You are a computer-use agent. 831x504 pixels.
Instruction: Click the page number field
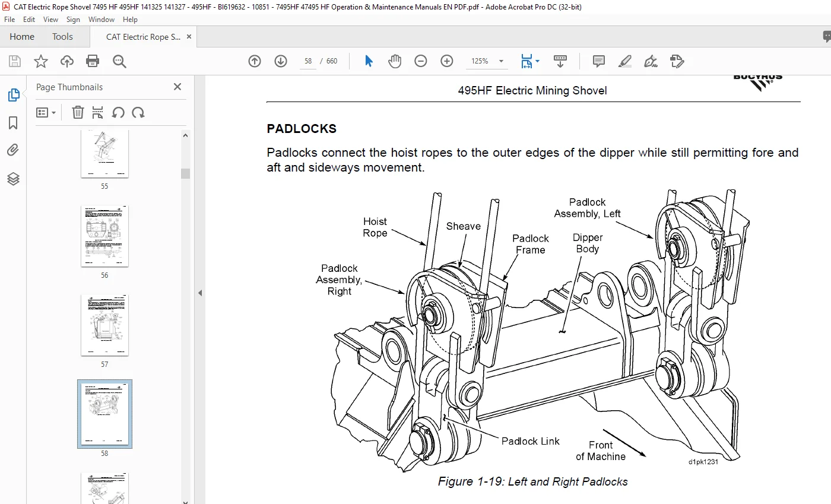pyautogui.click(x=307, y=61)
